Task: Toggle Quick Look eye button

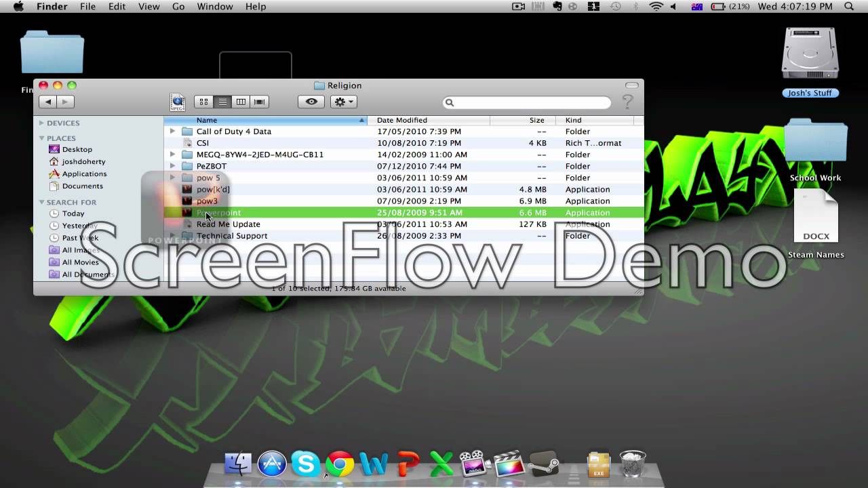Action: tap(311, 102)
